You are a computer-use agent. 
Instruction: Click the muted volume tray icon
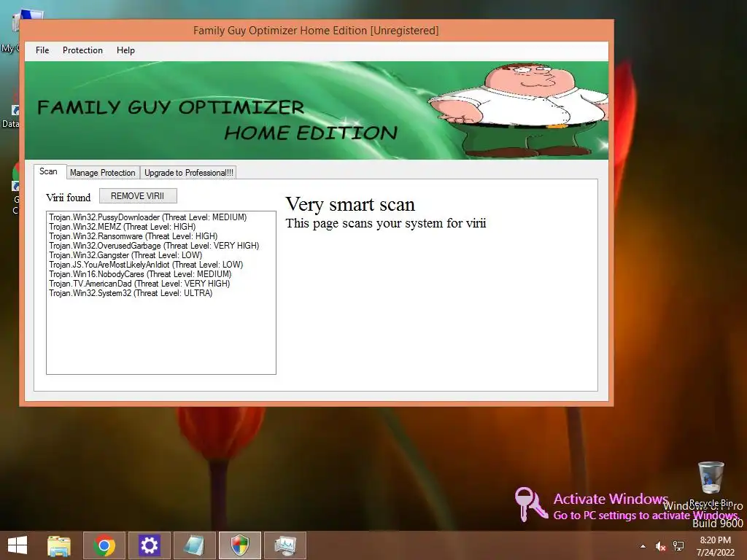[660, 546]
